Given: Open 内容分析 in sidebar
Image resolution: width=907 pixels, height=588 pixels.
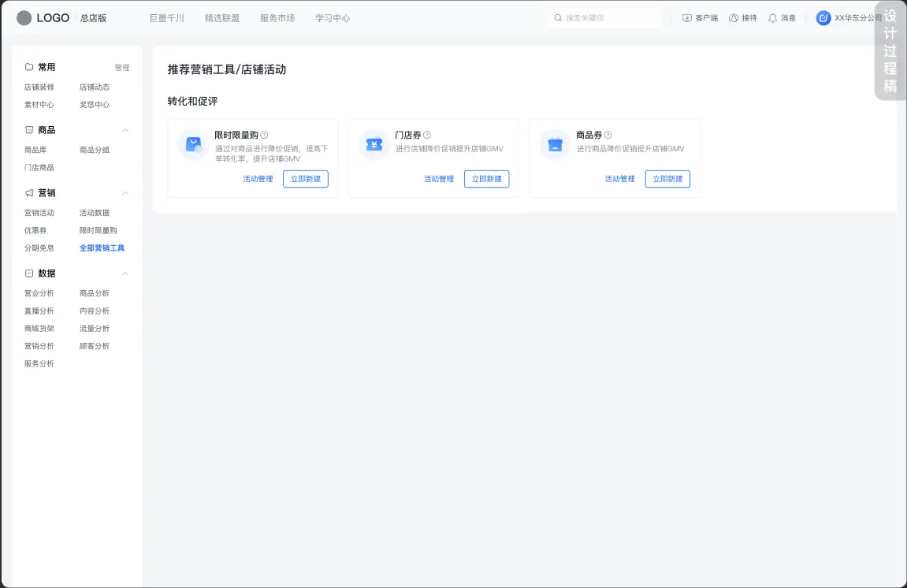Looking at the screenshot, I should 95,311.
